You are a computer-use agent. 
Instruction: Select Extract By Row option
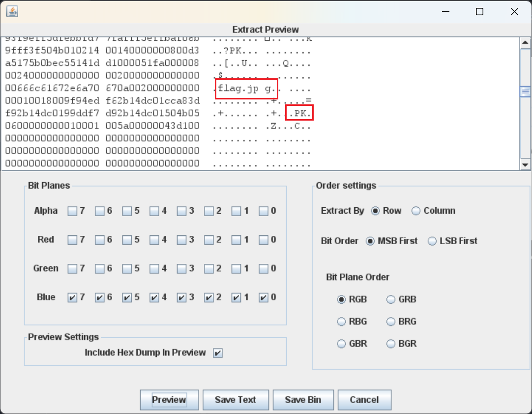(376, 211)
